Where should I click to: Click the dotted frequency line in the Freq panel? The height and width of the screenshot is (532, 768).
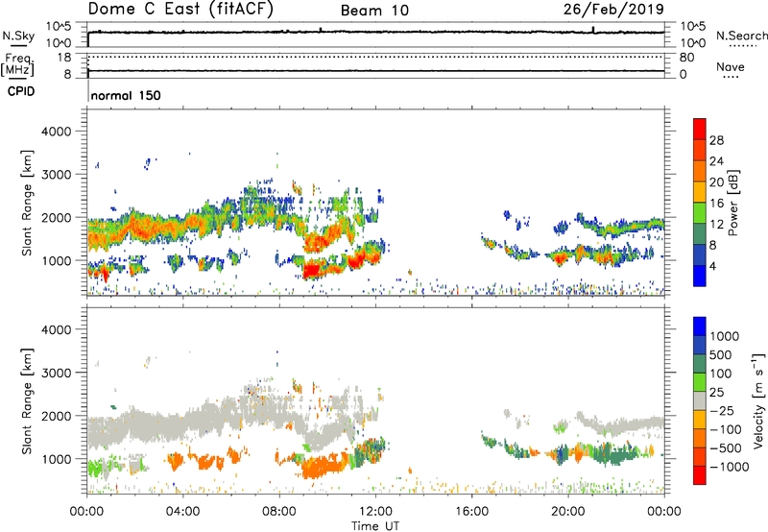pos(375,57)
